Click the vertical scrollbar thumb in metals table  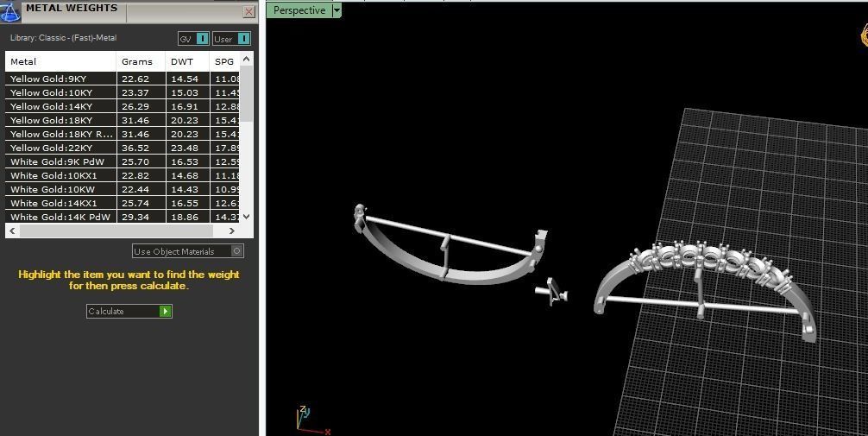point(247,94)
